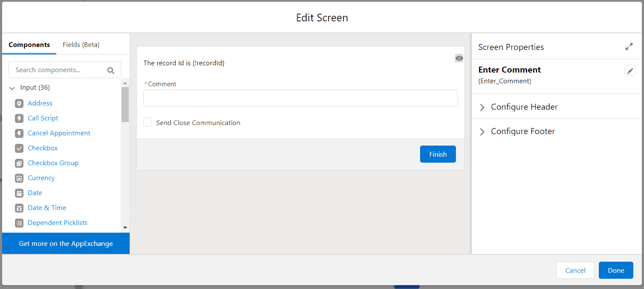Click the Comment text input field

[301, 98]
